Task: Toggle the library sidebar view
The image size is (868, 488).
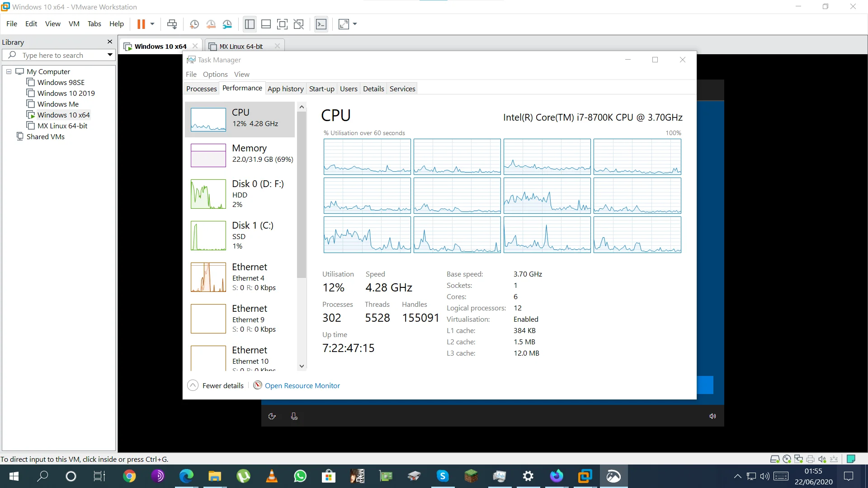Action: [x=250, y=24]
